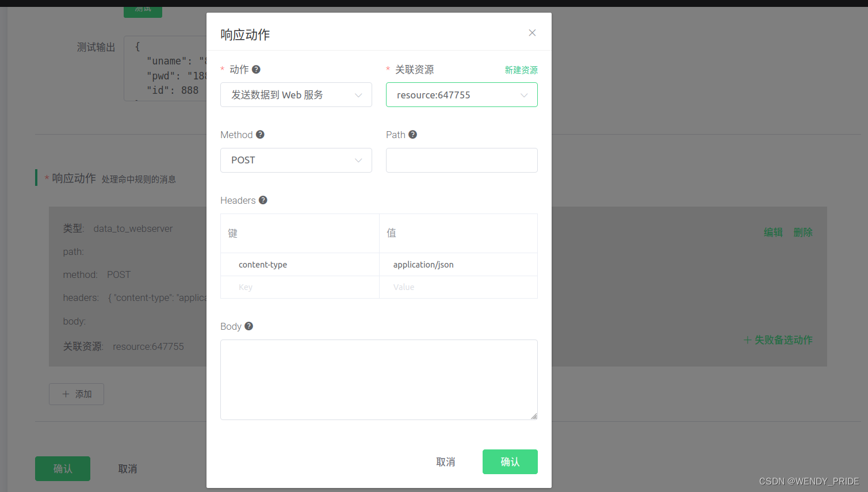Click the question mark icon next to Method
The height and width of the screenshot is (492, 868).
[261, 134]
